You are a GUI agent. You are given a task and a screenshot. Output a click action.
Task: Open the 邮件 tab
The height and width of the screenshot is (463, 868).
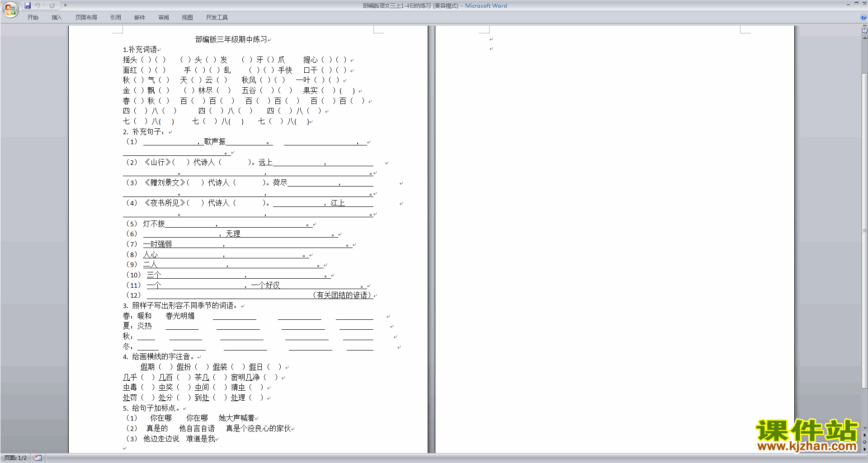point(140,17)
